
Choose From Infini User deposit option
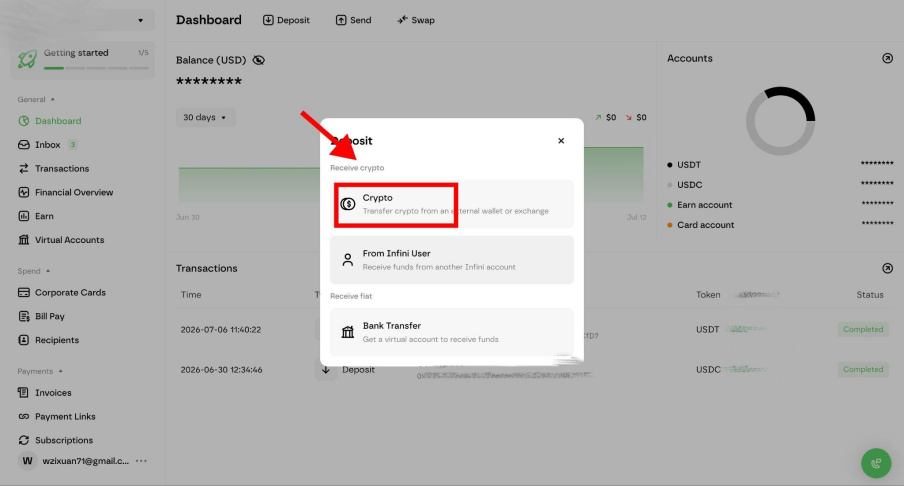click(x=451, y=259)
